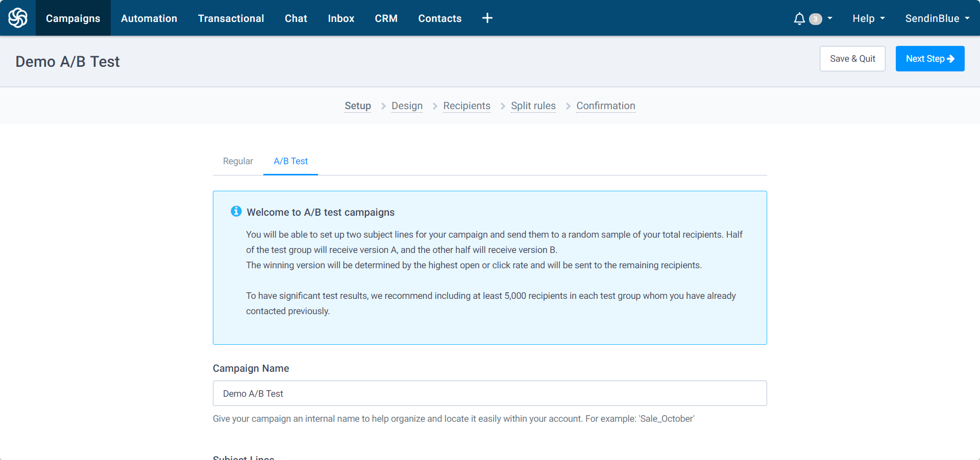
Task: Expand the Help dropdown menu
Action: [x=868, y=18]
